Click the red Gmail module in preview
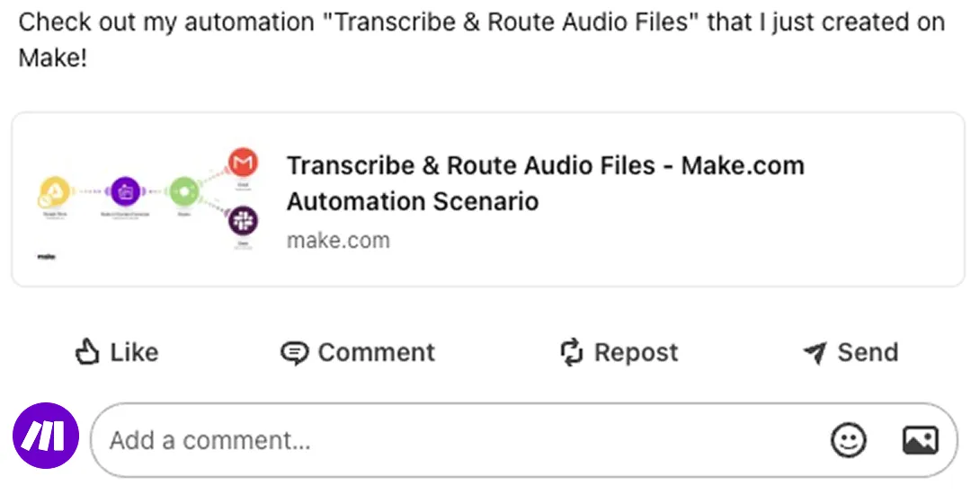Image resolution: width=980 pixels, height=494 pixels. coord(243,163)
